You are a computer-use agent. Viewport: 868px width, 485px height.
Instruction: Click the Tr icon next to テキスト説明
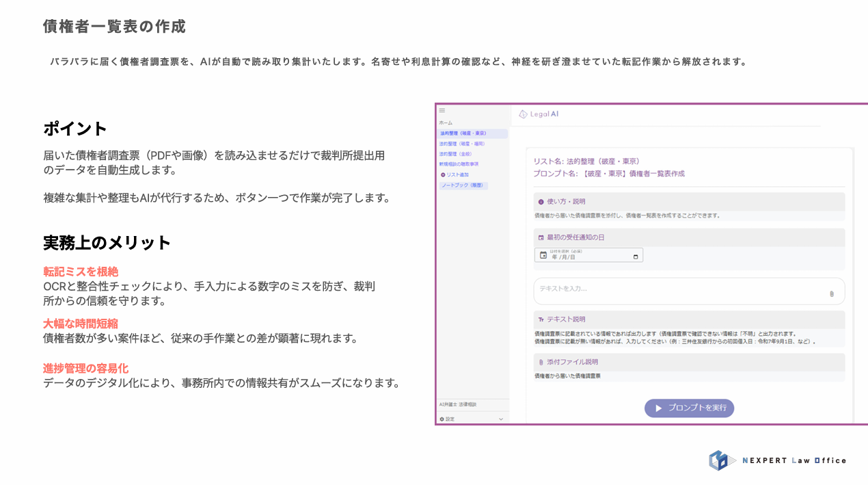click(541, 319)
